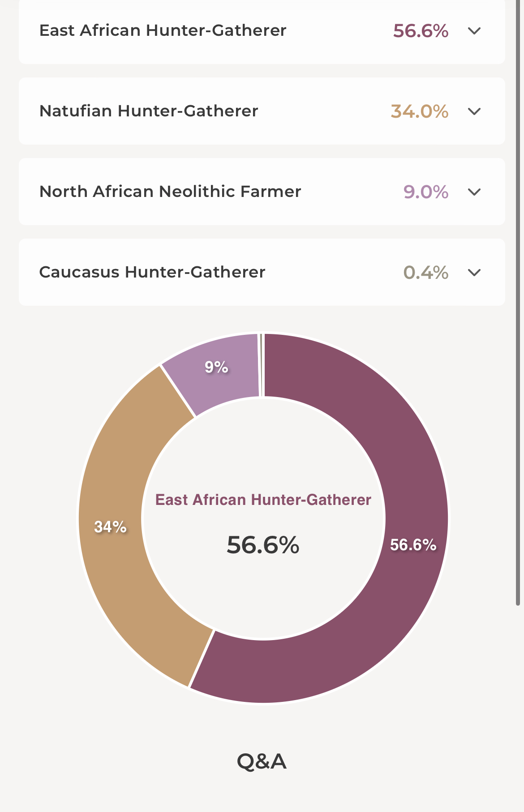Expand the East African Hunter-Gatherer chevron
524x812 pixels.
[474, 31]
